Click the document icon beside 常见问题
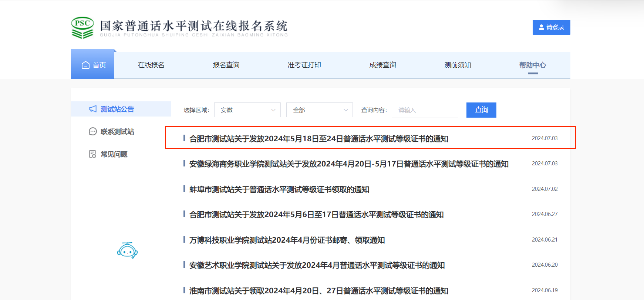 [x=92, y=154]
